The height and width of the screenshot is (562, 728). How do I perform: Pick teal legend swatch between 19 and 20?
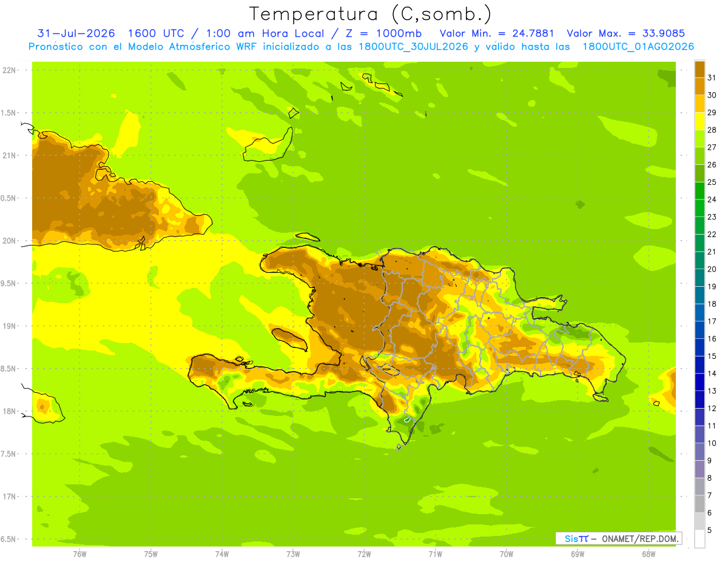[699, 278]
